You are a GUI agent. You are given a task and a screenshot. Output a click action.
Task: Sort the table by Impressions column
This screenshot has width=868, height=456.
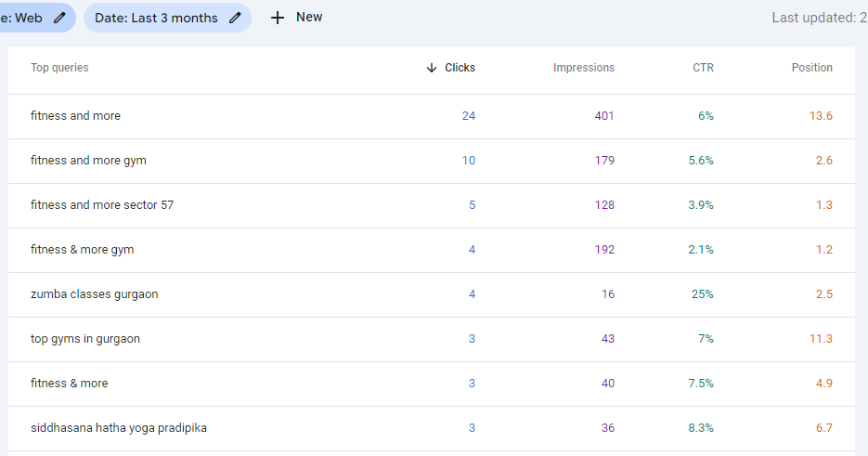583,68
